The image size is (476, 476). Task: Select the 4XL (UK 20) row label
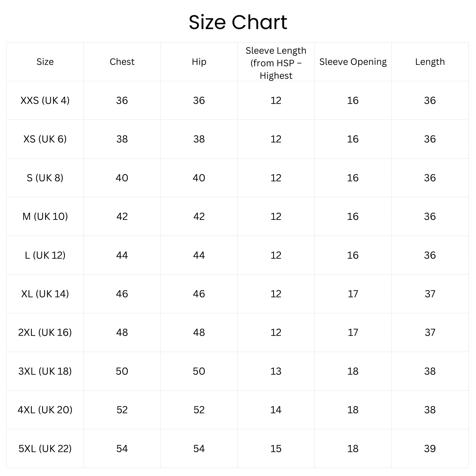[x=45, y=410]
